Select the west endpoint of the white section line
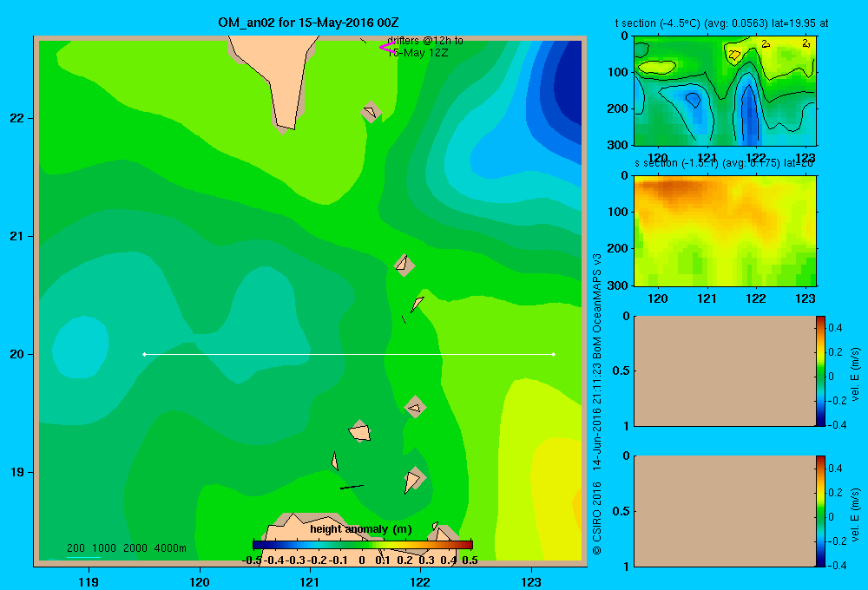 click(x=144, y=354)
